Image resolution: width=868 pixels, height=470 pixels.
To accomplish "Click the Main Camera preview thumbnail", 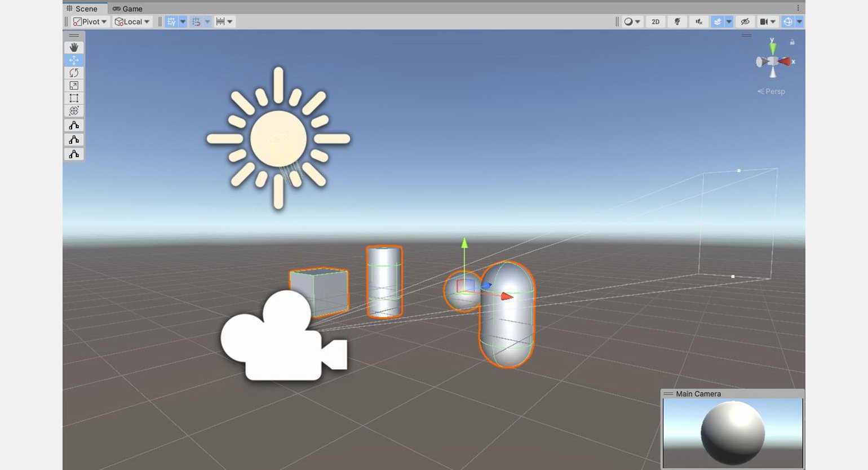I will (732, 433).
